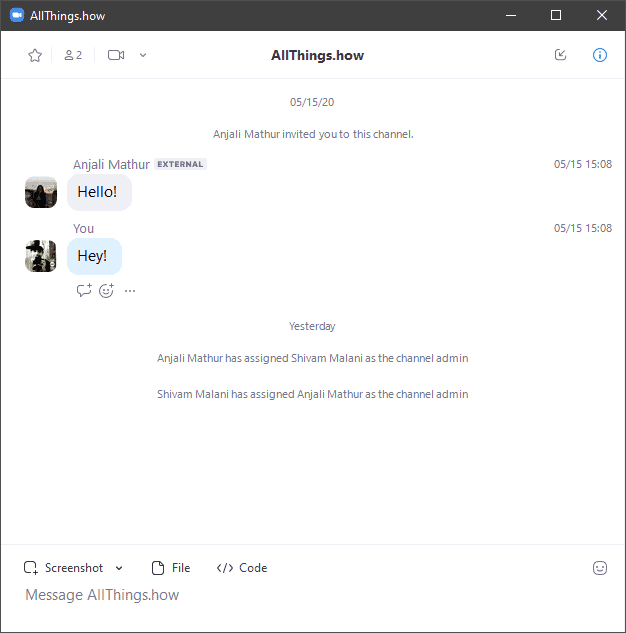Attach a File to the message
626x633 pixels.
click(171, 568)
